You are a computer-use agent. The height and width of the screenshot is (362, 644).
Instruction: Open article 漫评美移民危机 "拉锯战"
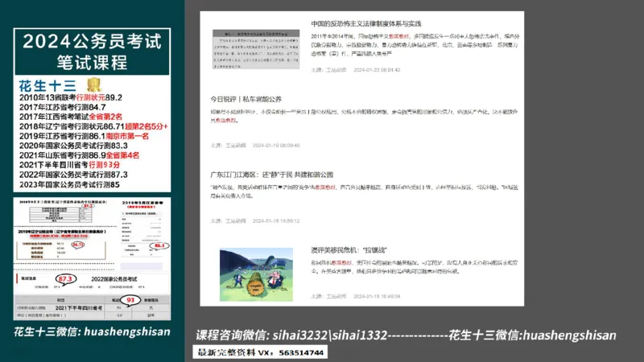coord(349,250)
